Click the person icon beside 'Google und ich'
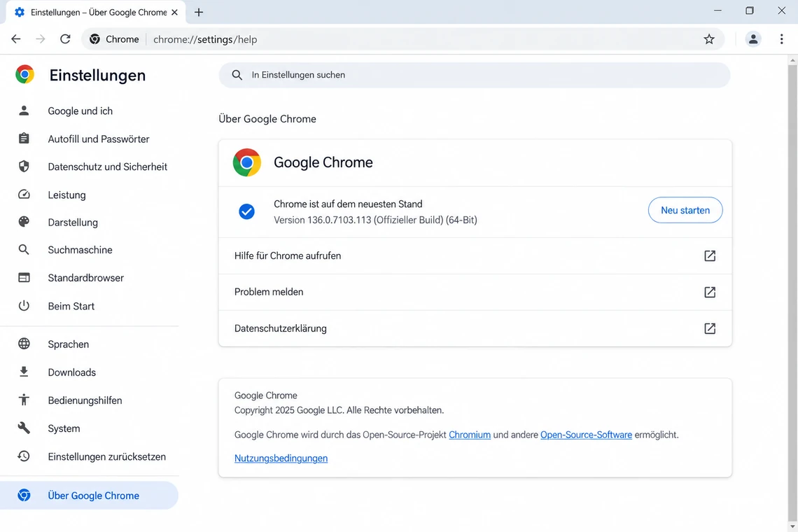Screen dimensions: 798x532 [x=24, y=111]
